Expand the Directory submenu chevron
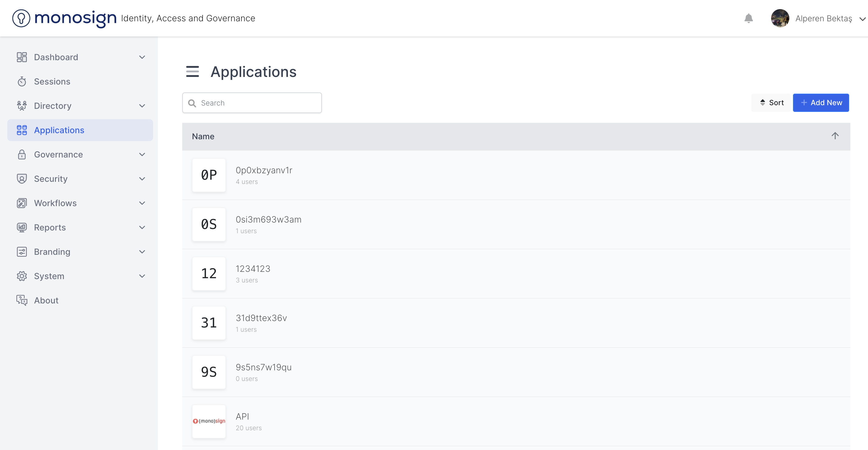 pos(142,106)
